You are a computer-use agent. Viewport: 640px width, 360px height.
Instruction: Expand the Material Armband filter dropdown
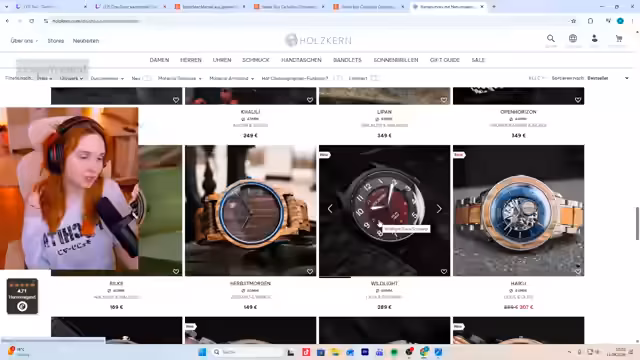[231, 78]
